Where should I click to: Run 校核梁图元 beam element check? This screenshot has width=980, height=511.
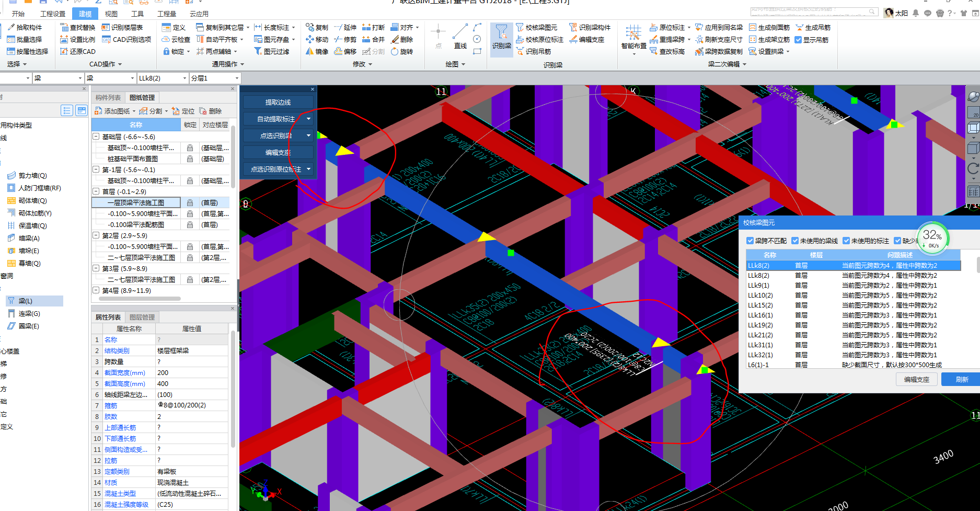(536, 27)
